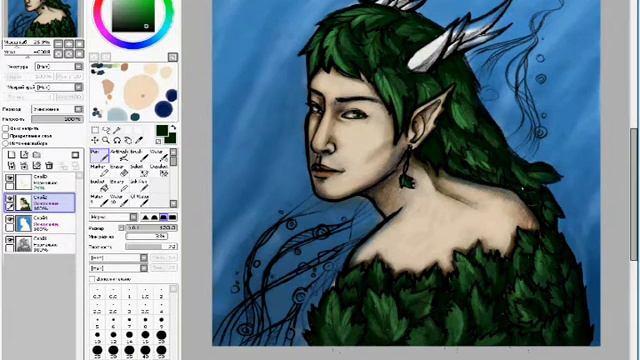Click the large peach blob in scratchpad
Screen dimensions: 640x360
pos(141,92)
